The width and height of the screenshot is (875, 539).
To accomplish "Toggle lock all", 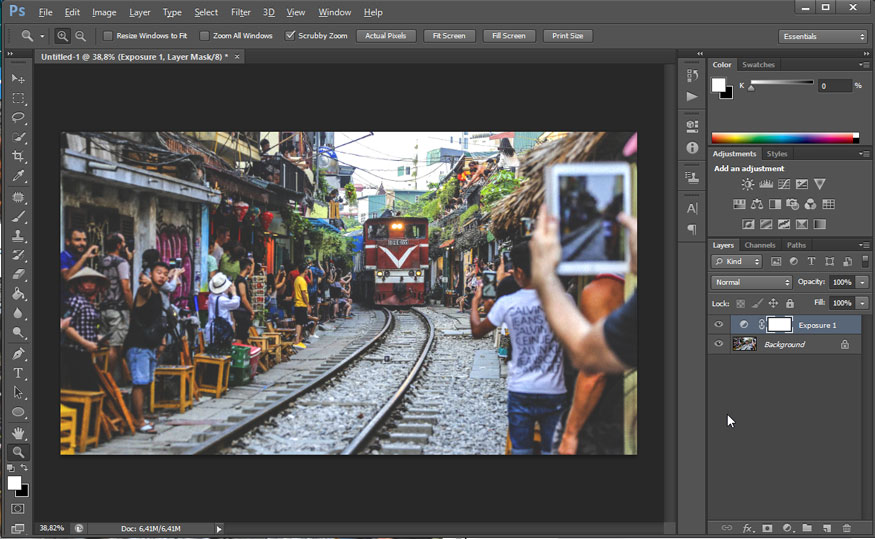I will [x=790, y=304].
